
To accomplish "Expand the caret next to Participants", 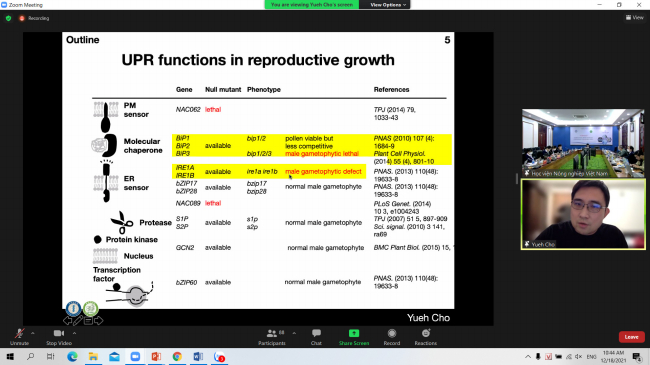I will point(294,333).
